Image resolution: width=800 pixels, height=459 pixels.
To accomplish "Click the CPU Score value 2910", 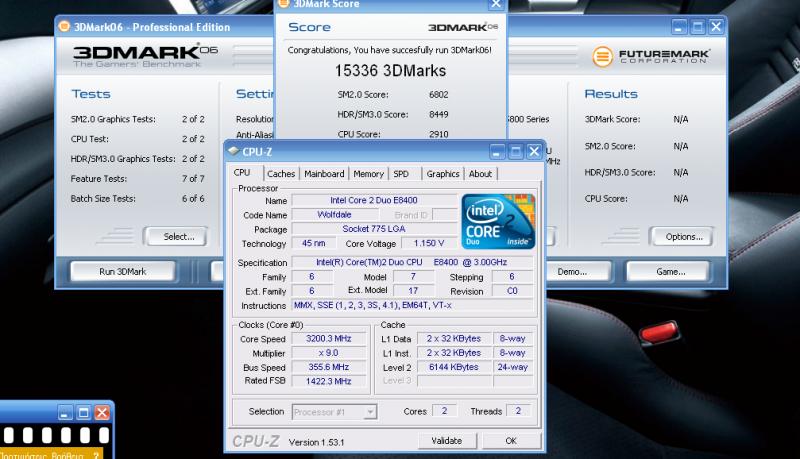I will (x=439, y=134).
